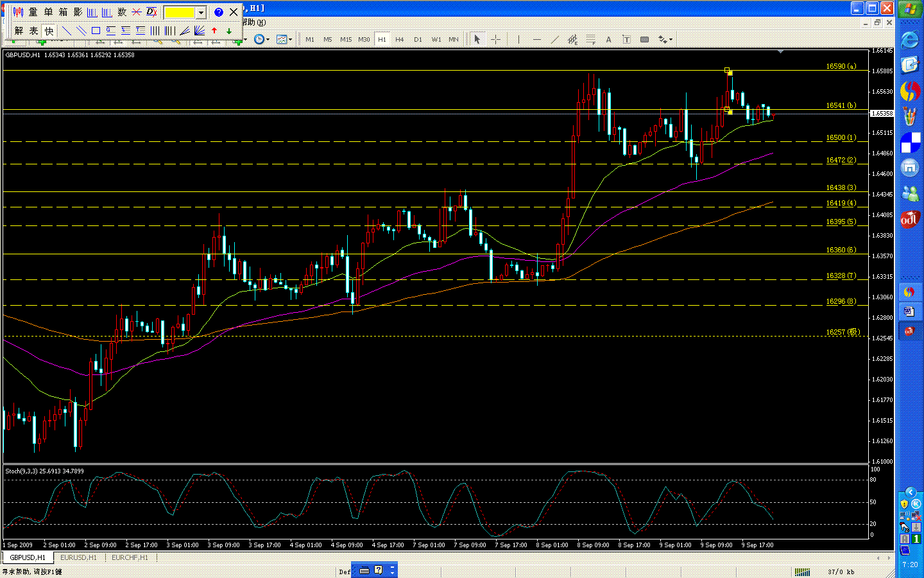Click the 16541 (b) price level label
The height and width of the screenshot is (578, 924).
(841, 105)
